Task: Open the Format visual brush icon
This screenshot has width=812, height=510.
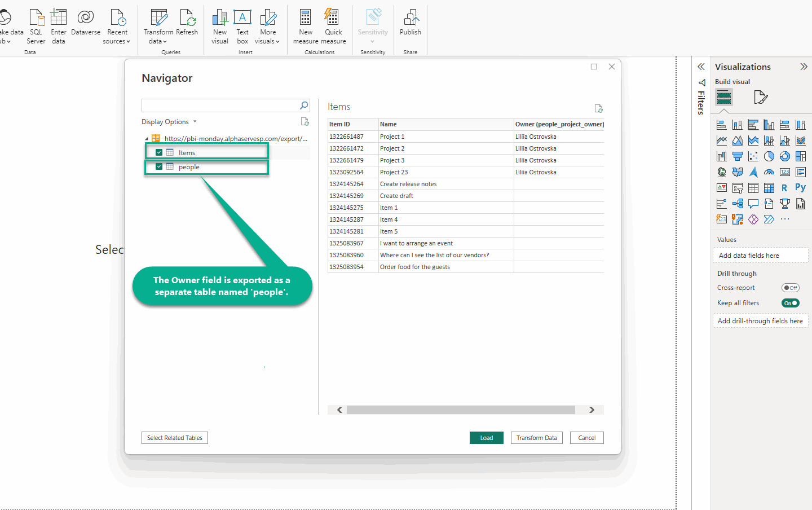Action: tap(760, 98)
